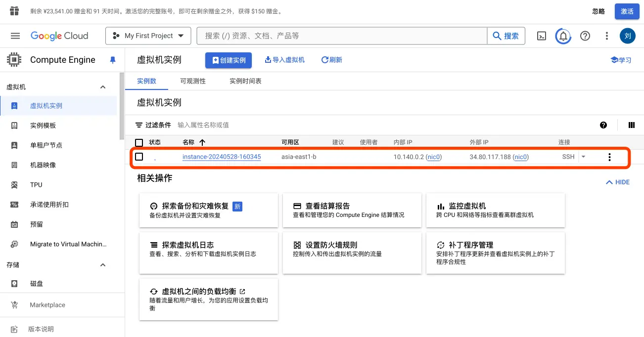This screenshot has width=644, height=337.
Task: Open filter help question icon in table toolbar
Action: click(603, 125)
